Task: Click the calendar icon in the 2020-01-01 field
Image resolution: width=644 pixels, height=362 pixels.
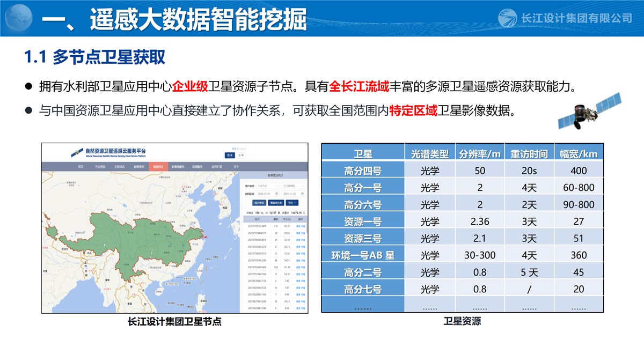Action: 276,194
